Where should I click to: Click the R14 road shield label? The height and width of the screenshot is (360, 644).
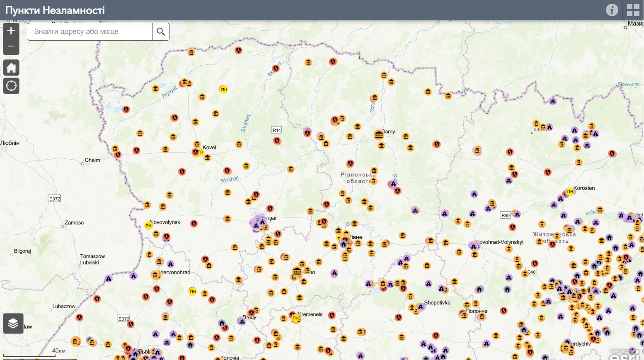click(x=276, y=130)
